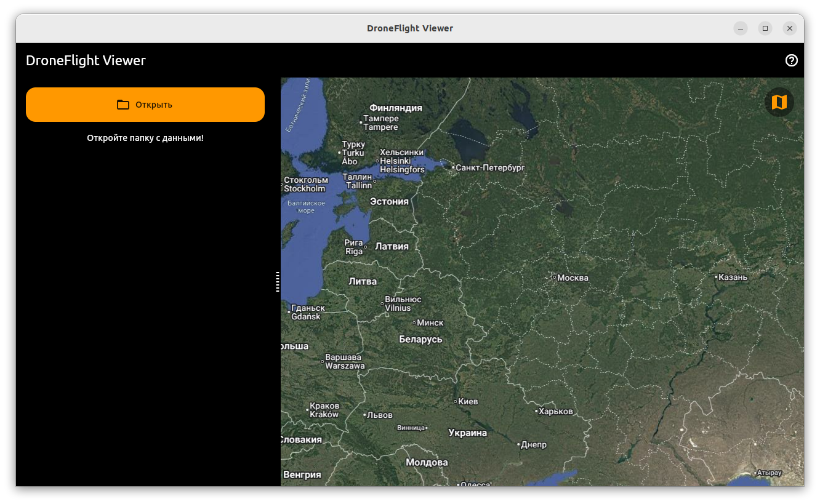Click the Хельсинки / Helsinki map label
Screen dimensions: 820x504
(x=402, y=161)
